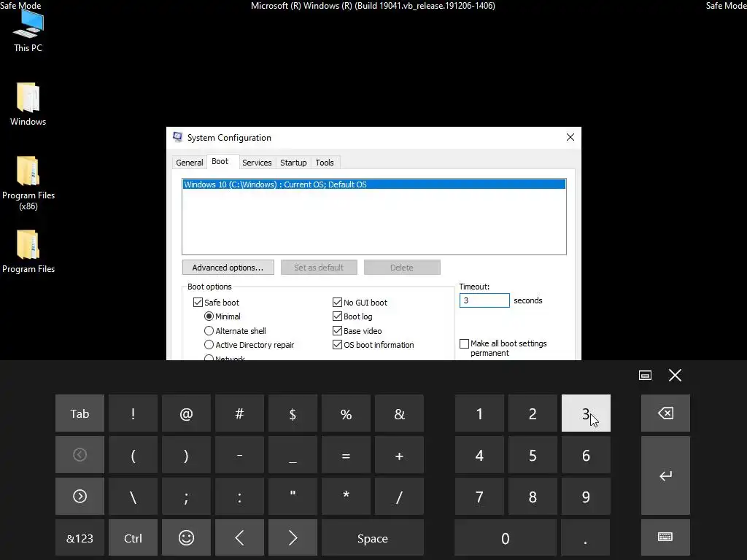Click the Delete boot entry button
This screenshot has width=747, height=560.
402,268
